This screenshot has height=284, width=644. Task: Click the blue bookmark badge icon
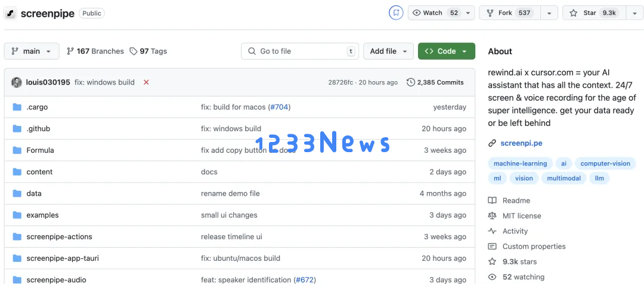coord(396,13)
